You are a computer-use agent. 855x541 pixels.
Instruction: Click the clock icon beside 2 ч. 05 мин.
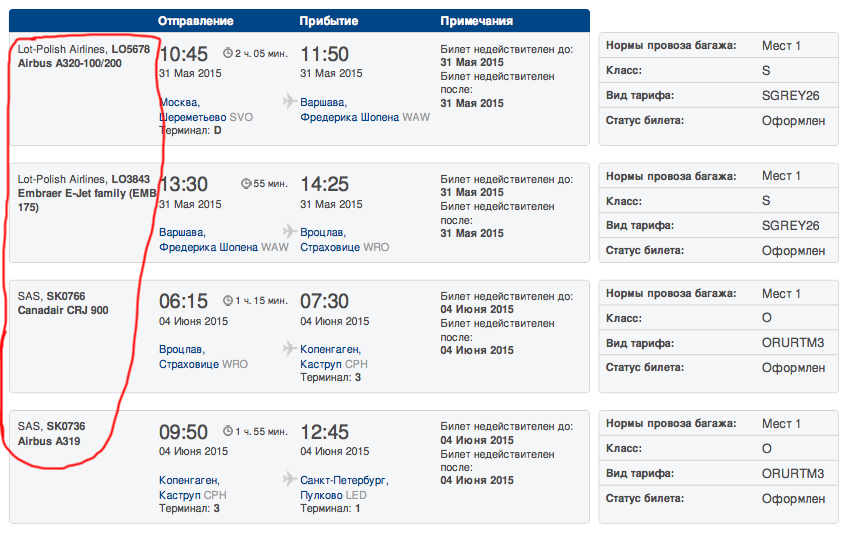227,53
